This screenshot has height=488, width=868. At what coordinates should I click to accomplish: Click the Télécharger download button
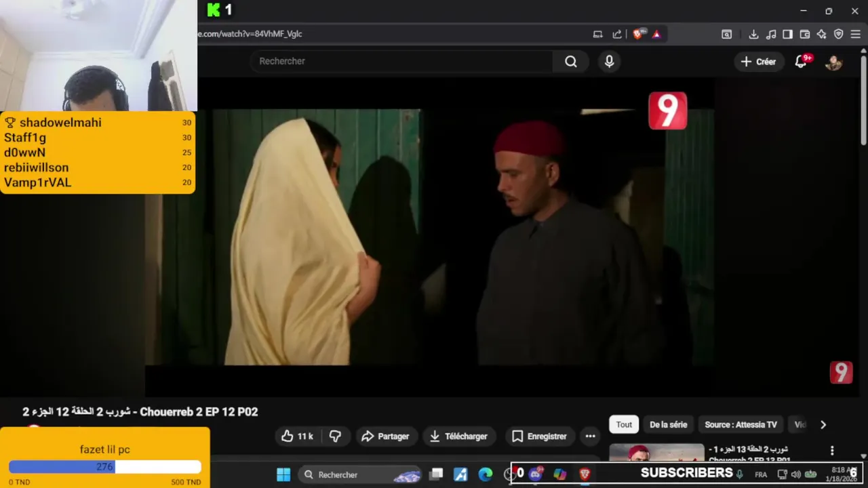[458, 436]
